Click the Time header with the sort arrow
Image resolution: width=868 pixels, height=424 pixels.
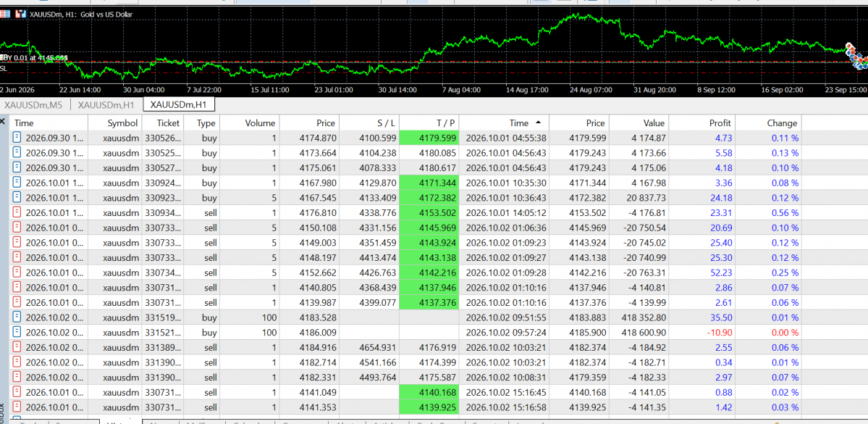pos(505,123)
